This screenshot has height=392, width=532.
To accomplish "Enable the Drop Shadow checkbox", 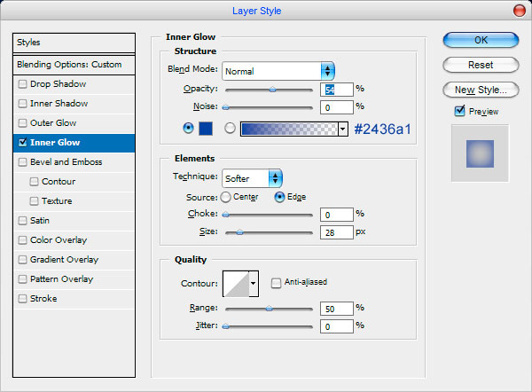I will pyautogui.click(x=22, y=84).
